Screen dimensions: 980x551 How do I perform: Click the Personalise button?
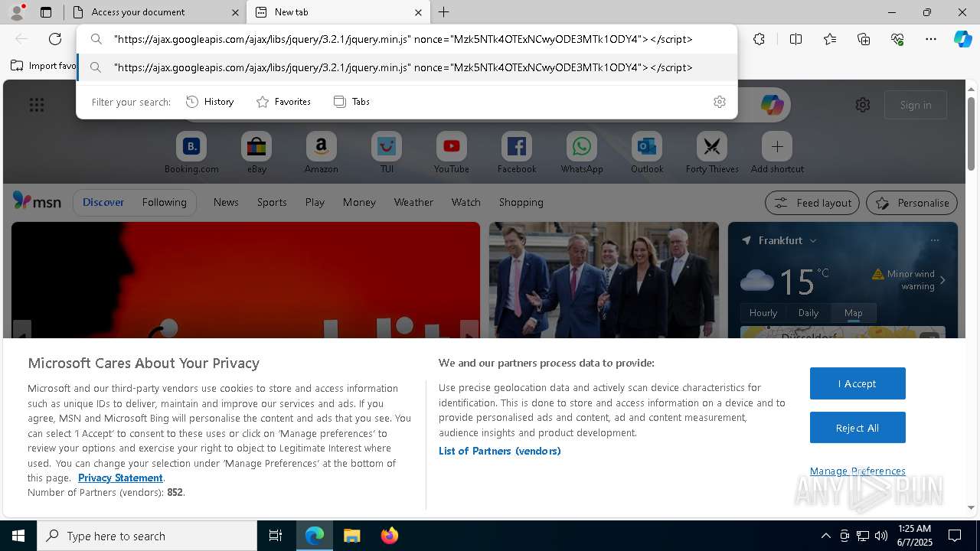(912, 203)
